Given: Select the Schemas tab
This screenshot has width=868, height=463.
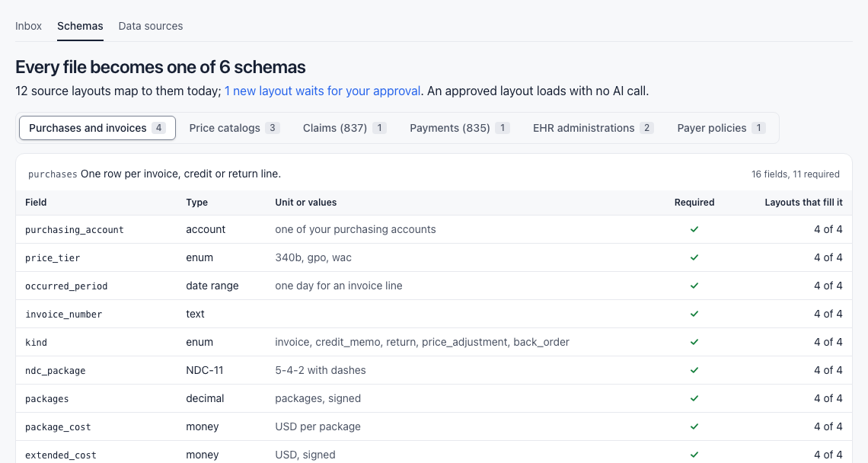Looking at the screenshot, I should tap(80, 26).
